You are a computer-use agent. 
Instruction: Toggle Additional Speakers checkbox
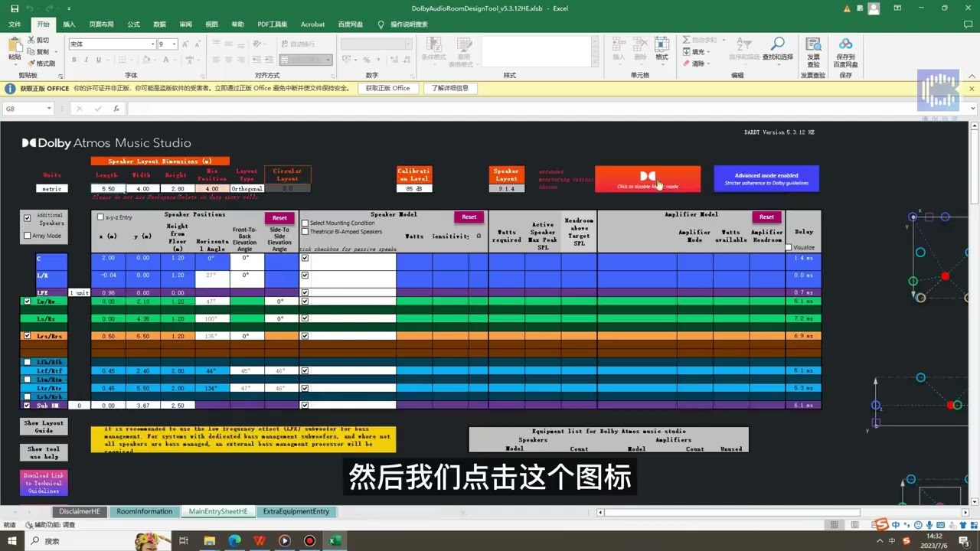coord(28,218)
